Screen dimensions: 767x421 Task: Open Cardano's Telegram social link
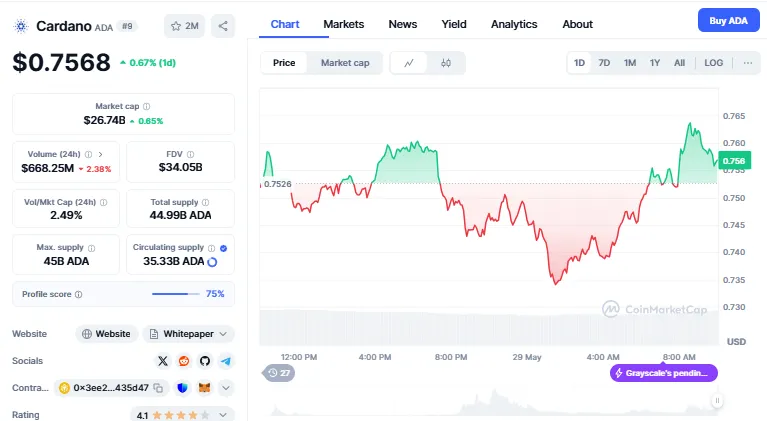[226, 361]
